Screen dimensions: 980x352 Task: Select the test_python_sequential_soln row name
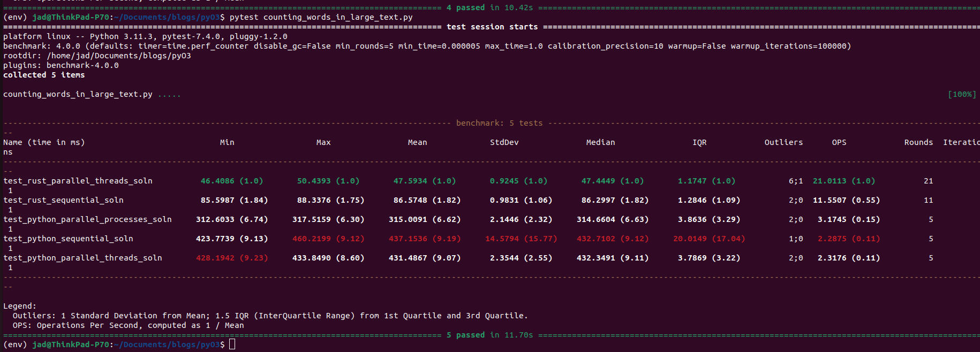point(68,239)
